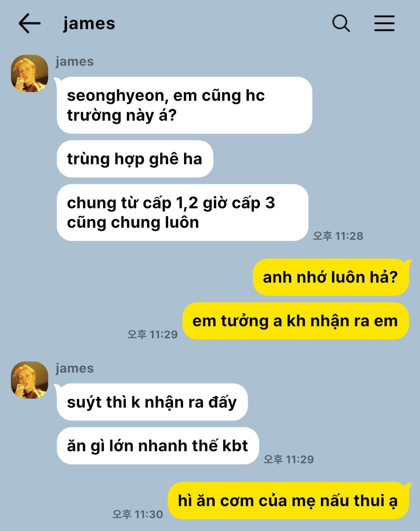The height and width of the screenshot is (531, 420).
Task: Tap the 오후 11:29 timestamp beside yellow bubble
Action: click(x=152, y=334)
